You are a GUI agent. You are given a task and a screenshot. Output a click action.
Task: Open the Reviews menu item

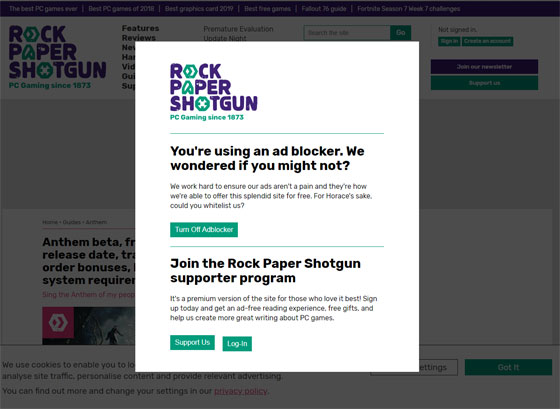[x=139, y=38]
